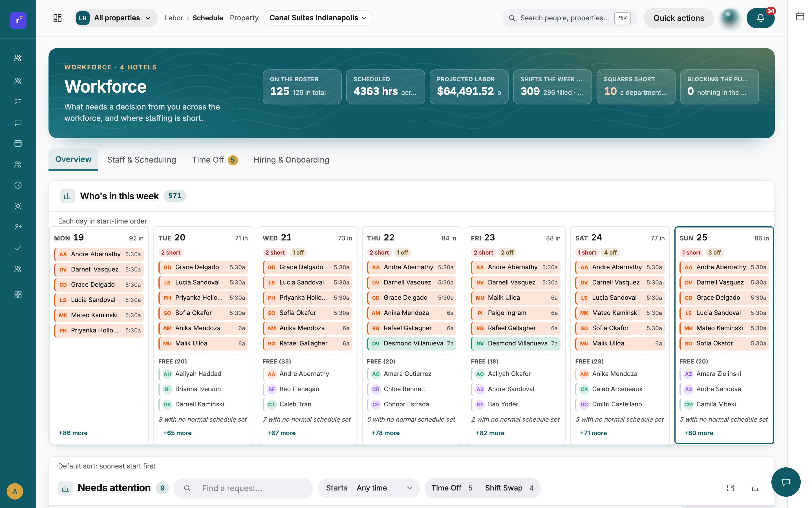Open Desmond Villanueva 7a shift on Thursday

(411, 343)
